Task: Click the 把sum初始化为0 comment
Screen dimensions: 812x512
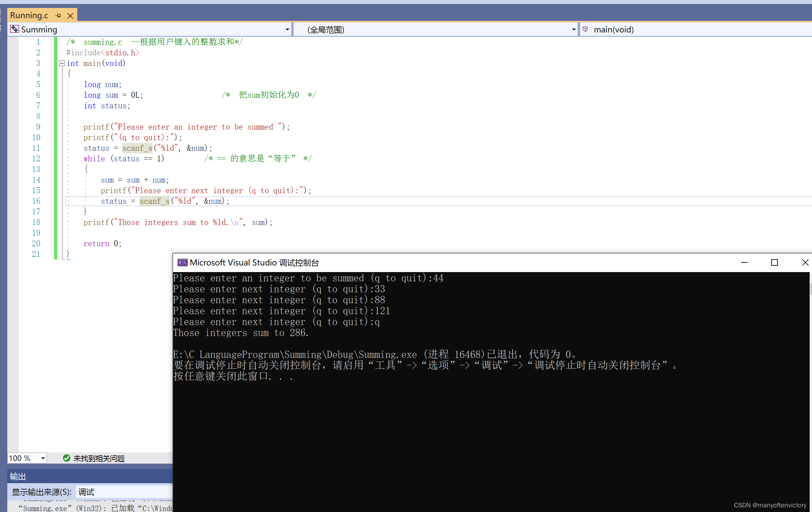Action: click(269, 95)
